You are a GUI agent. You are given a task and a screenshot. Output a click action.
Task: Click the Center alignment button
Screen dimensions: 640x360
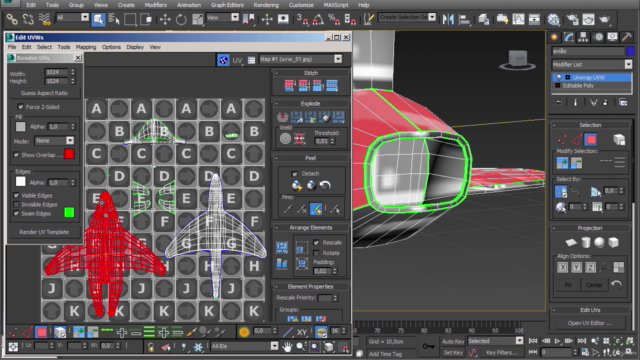coord(594,285)
